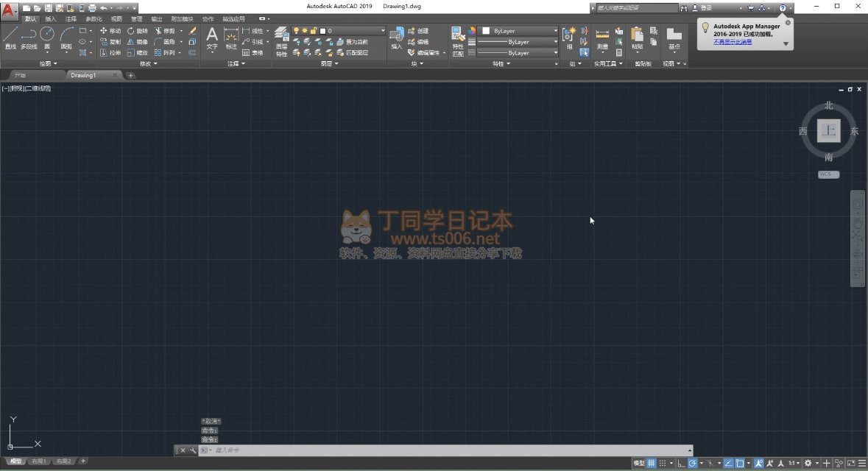Image resolution: width=868 pixels, height=471 pixels.
Task: Open the ByLayer object color swatch dropdown
Action: [x=520, y=31]
